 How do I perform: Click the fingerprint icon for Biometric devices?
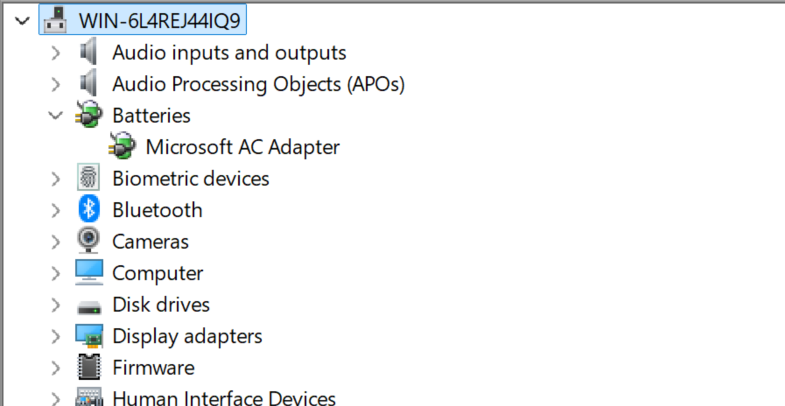tap(89, 178)
